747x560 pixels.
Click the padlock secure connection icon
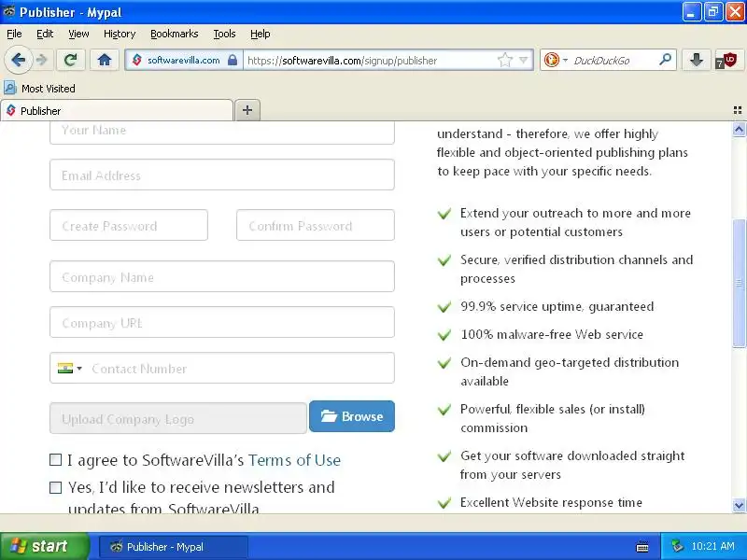233,60
